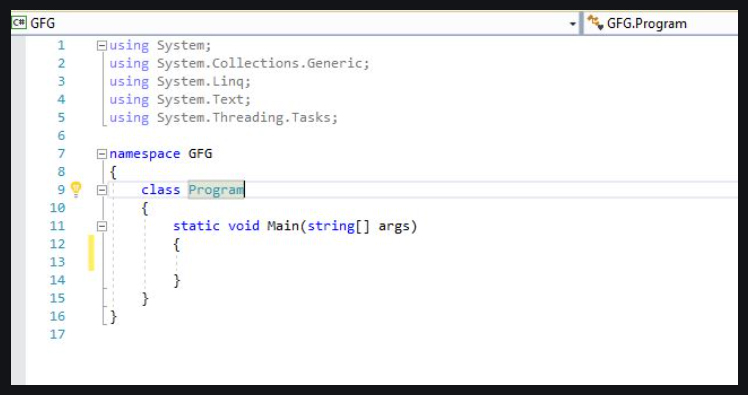
Task: Click the class icon beside GFG.Program
Action: (595, 23)
